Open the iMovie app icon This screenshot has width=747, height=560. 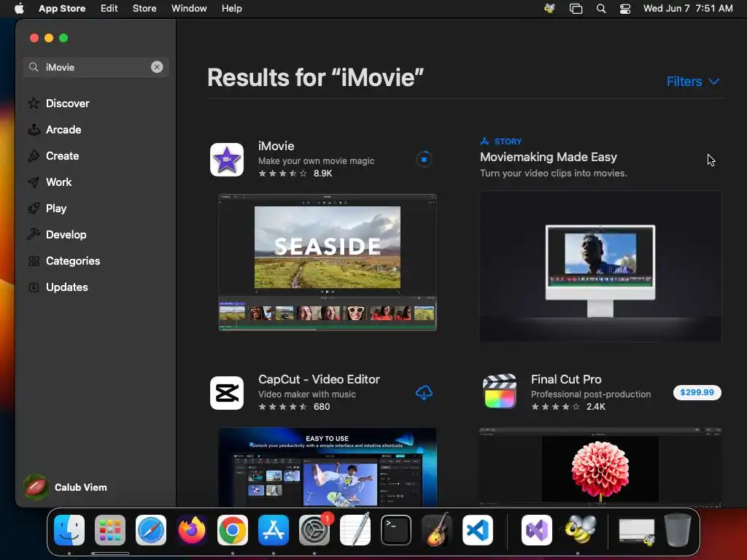(x=227, y=160)
